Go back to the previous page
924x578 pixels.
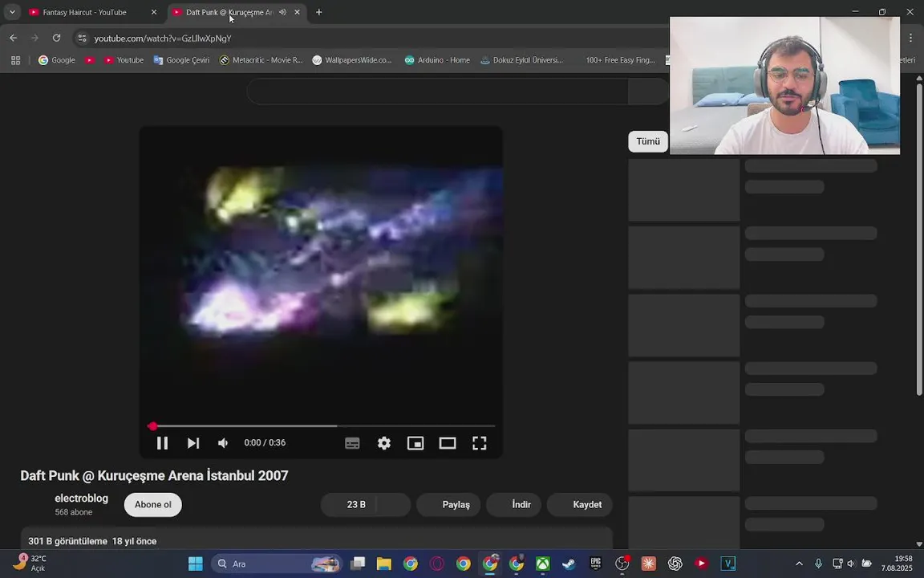(x=14, y=39)
